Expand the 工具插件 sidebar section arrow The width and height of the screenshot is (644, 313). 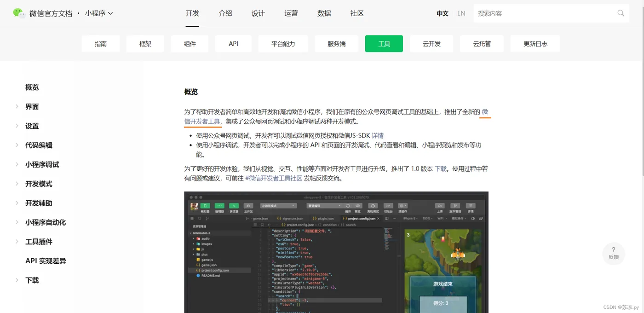[17, 242]
